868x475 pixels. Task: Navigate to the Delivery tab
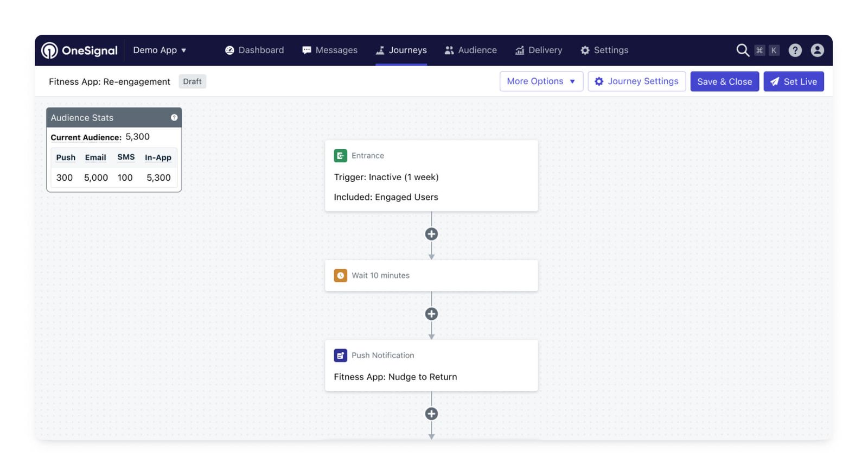[x=538, y=50]
